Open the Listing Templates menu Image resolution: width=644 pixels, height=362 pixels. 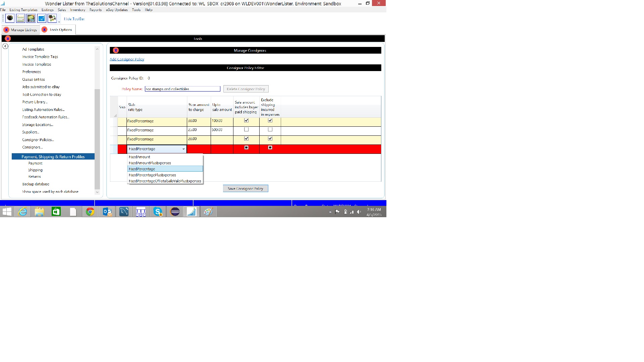(x=23, y=10)
